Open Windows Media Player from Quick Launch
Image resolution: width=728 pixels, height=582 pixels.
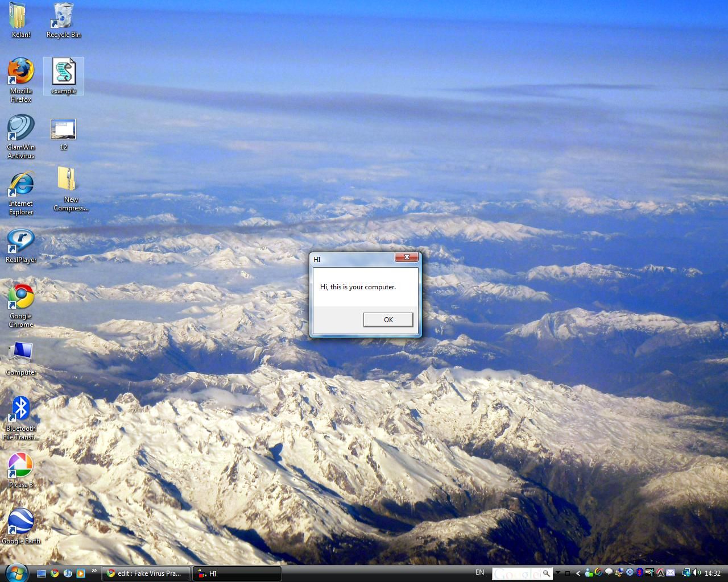[x=81, y=573]
